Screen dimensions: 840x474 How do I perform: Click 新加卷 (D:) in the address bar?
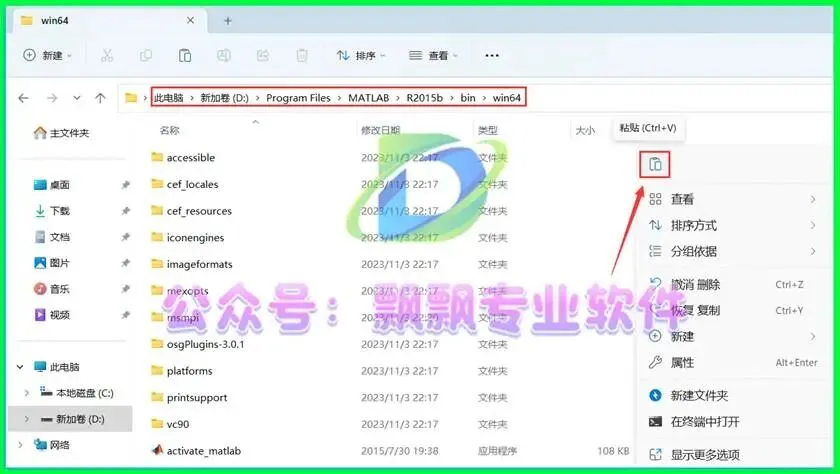tap(224, 98)
